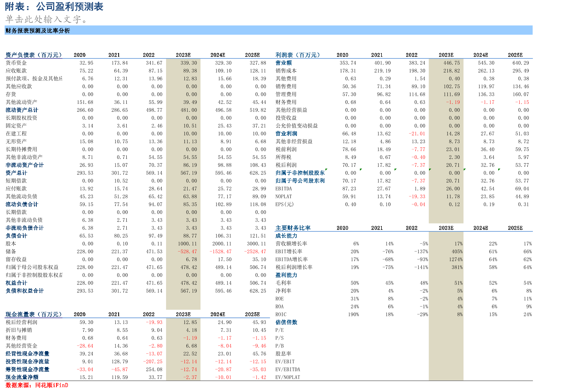Click the 流动资产总计 row label
The image size is (582, 392).
[x=22, y=110]
